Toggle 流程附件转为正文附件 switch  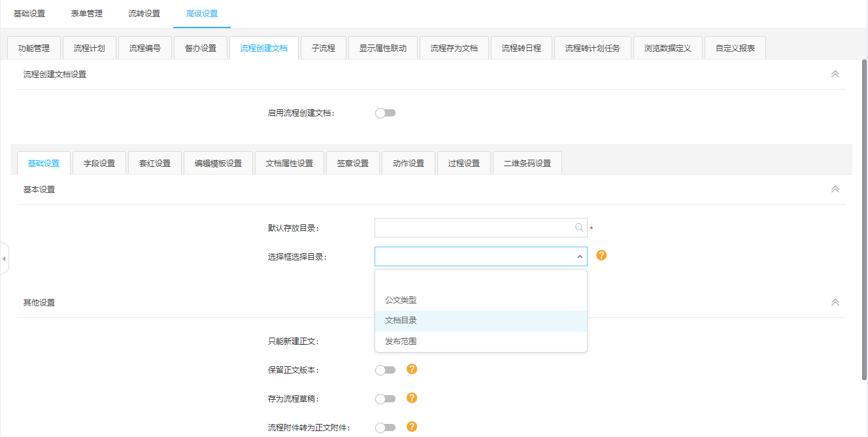click(385, 427)
